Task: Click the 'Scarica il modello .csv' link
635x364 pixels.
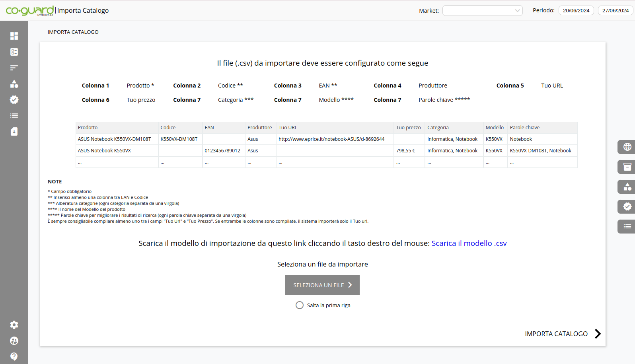Action: click(x=469, y=243)
